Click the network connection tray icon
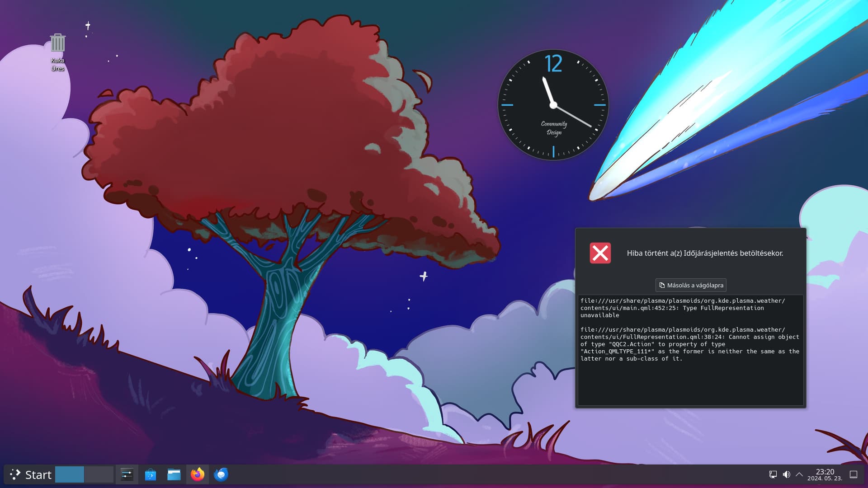This screenshot has width=868, height=488. coord(773,474)
